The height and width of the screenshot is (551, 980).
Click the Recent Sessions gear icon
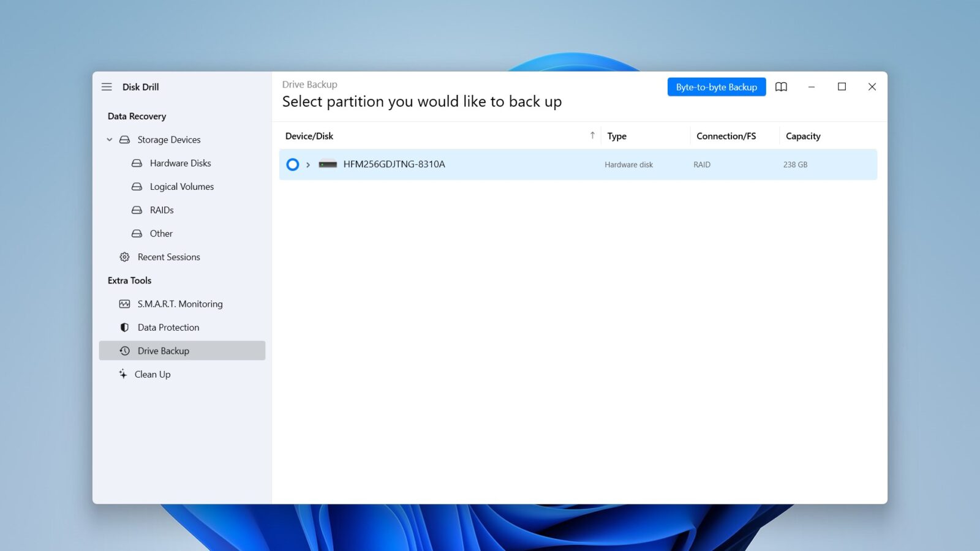124,257
